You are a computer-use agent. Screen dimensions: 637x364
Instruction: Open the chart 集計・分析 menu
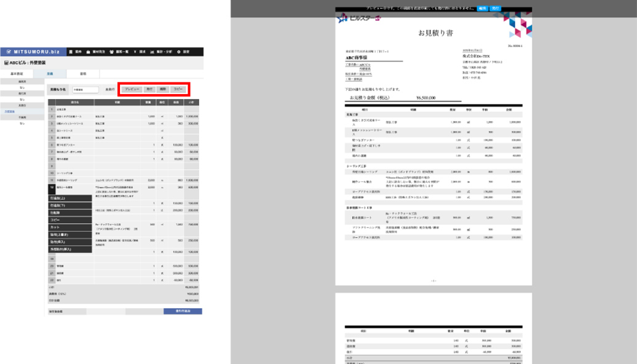(162, 52)
